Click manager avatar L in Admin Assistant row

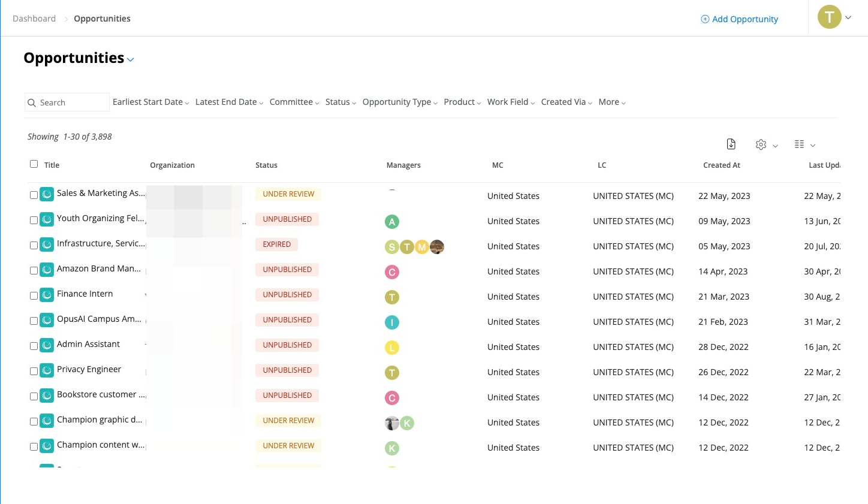click(x=392, y=348)
